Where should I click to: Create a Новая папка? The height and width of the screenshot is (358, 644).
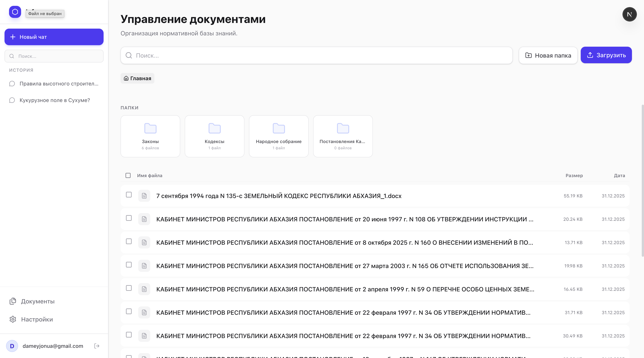(548, 55)
